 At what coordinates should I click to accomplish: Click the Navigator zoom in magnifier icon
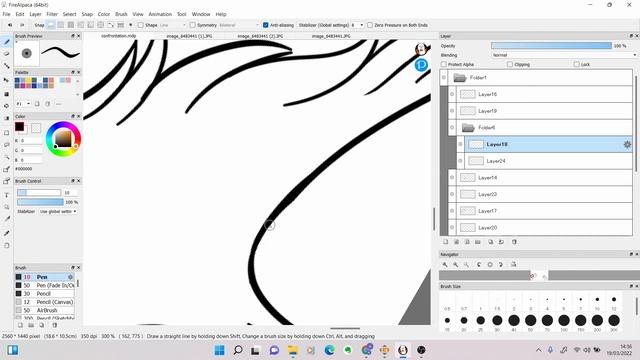445,264
